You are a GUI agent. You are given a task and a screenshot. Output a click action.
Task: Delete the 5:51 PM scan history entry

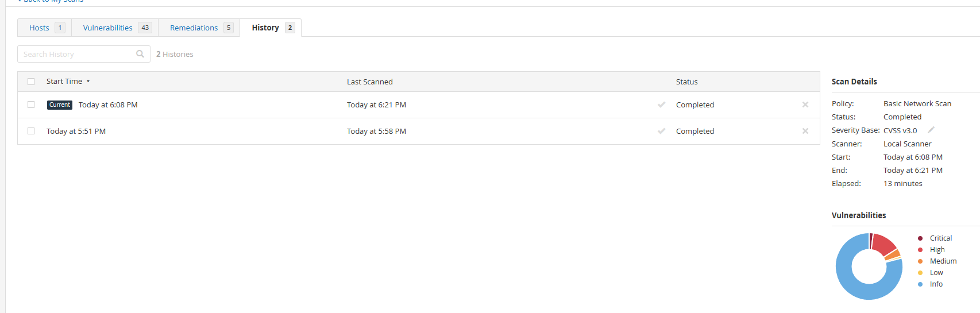(805, 131)
